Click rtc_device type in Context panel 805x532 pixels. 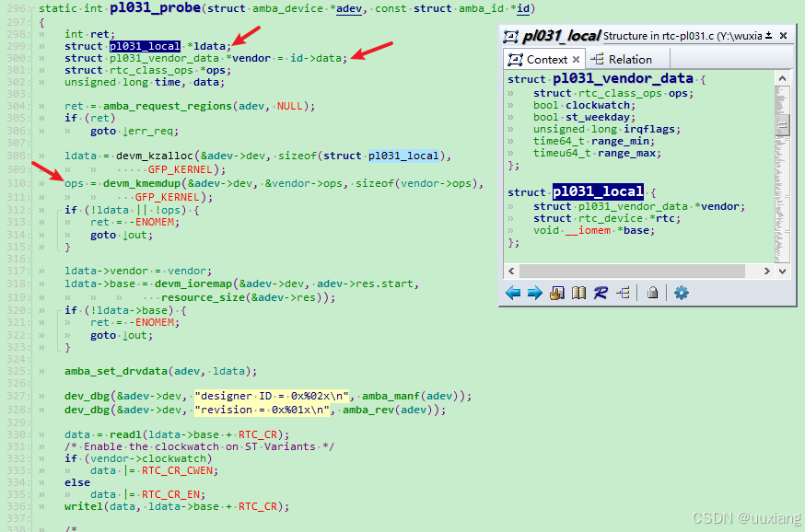tap(611, 218)
